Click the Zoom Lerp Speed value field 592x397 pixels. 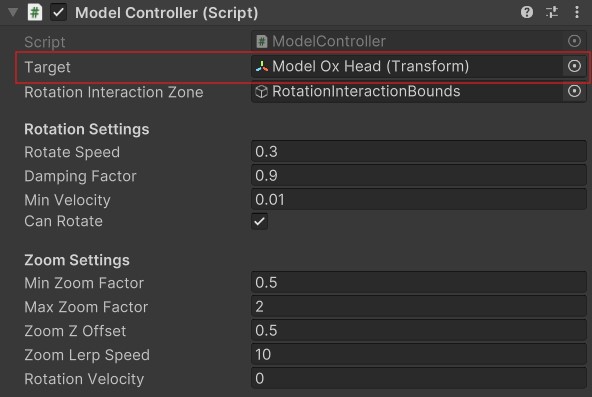click(x=419, y=354)
